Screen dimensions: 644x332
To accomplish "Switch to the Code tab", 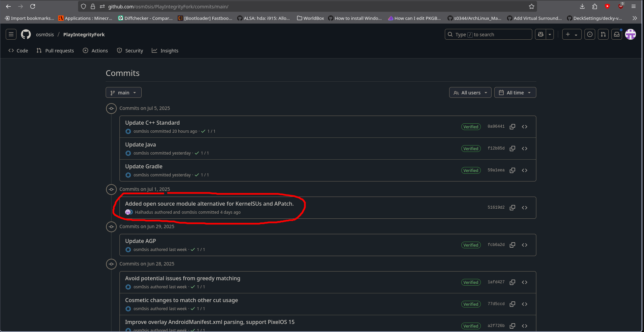I will tap(18, 51).
